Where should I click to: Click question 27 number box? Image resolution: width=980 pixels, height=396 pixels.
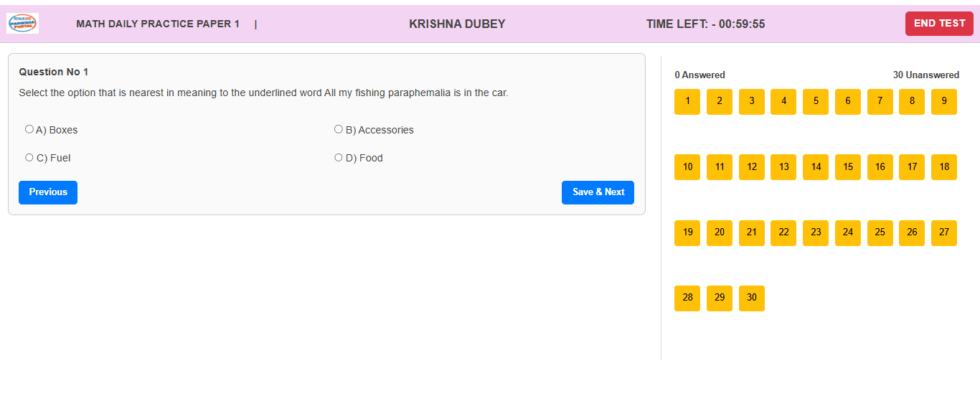tap(944, 233)
